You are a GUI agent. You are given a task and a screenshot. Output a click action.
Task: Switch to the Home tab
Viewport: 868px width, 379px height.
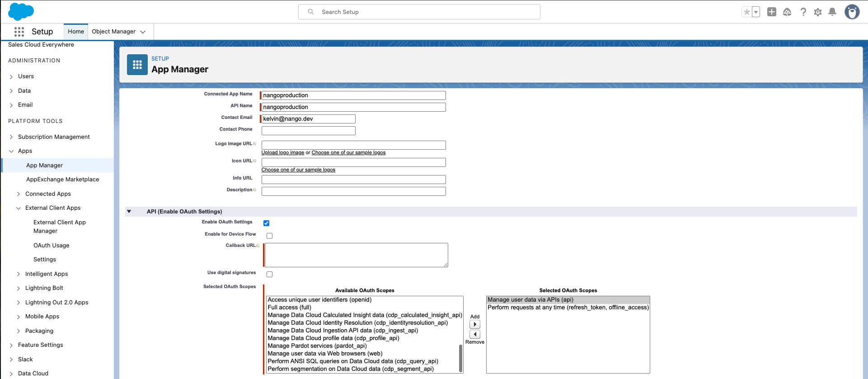coord(76,32)
